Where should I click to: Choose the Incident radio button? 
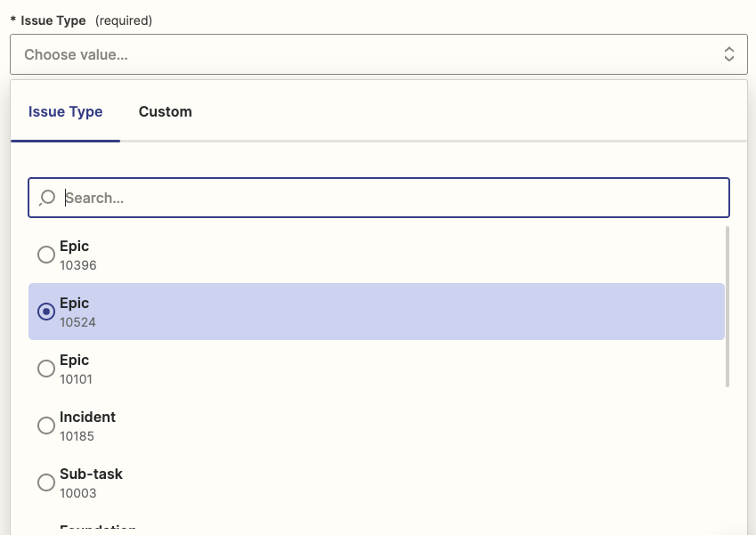point(46,426)
